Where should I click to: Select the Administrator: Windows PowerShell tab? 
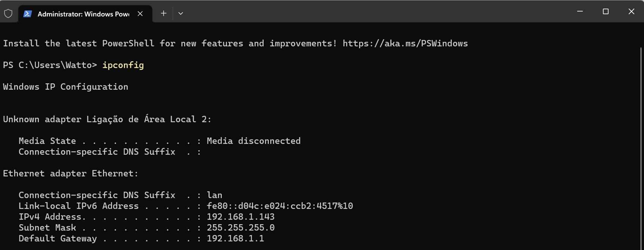click(83, 14)
